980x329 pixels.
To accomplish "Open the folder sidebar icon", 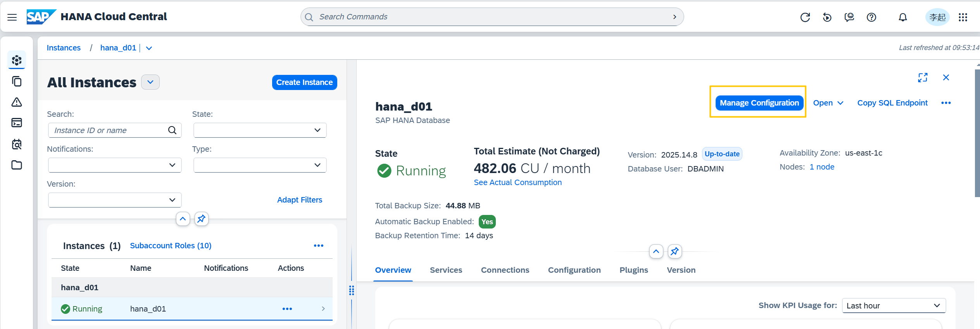I will tap(17, 165).
